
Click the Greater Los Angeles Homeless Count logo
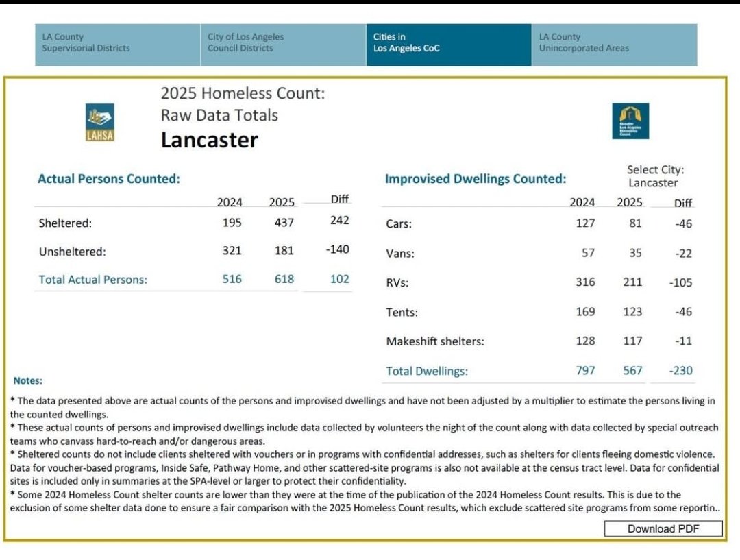630,121
